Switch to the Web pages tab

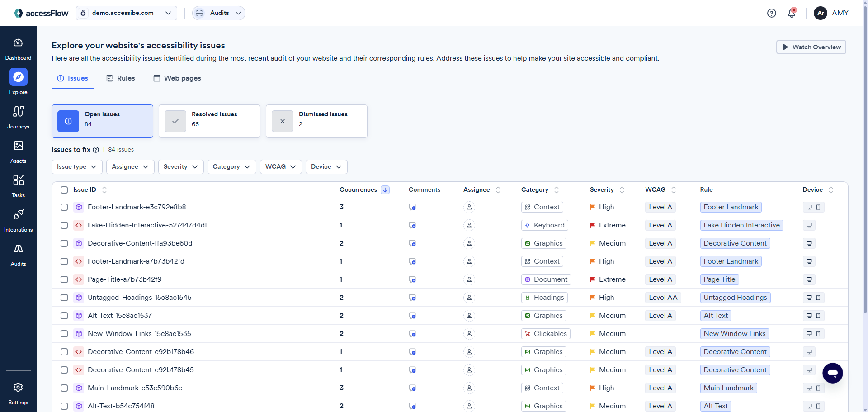click(x=177, y=78)
